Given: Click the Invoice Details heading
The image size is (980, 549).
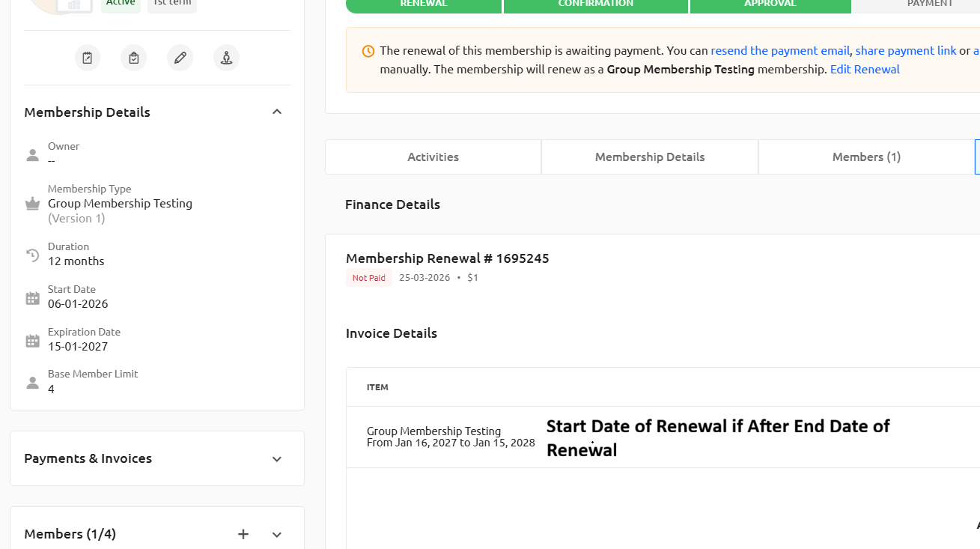Looking at the screenshot, I should (392, 333).
